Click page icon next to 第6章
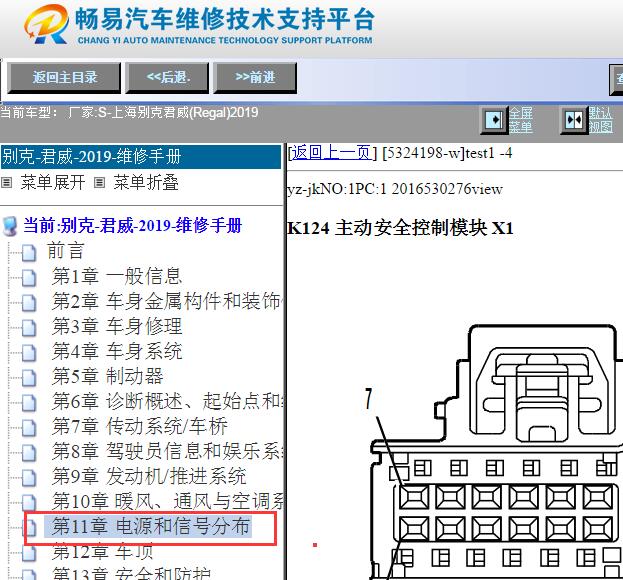Image resolution: width=623 pixels, height=580 pixels. coord(29,403)
